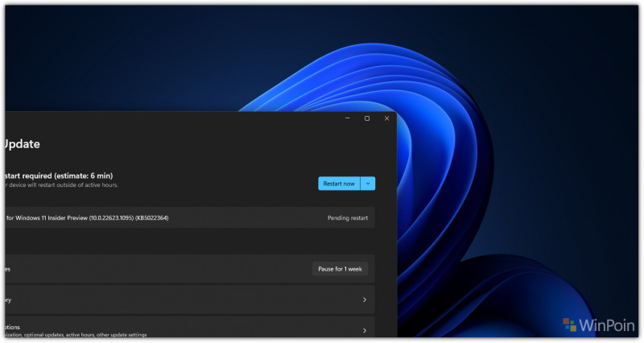Close the Settings window
Screen dimensions: 644x343
[386, 118]
